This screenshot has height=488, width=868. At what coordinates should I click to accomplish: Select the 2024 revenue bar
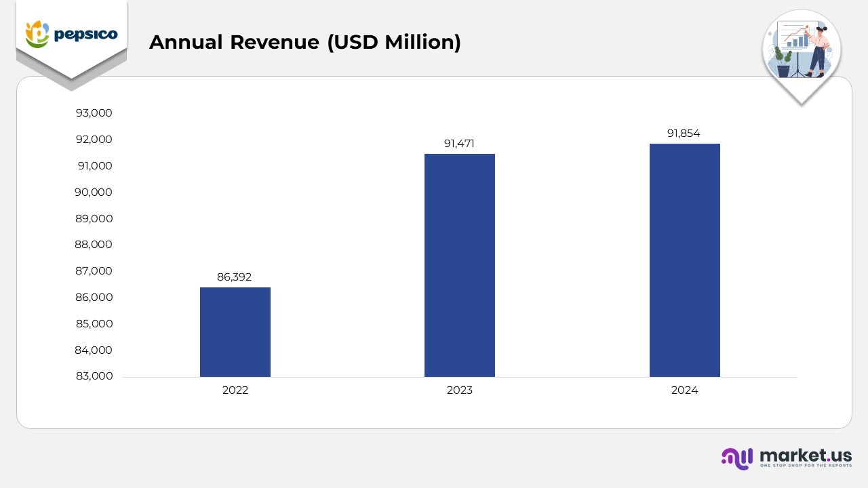[685, 259]
